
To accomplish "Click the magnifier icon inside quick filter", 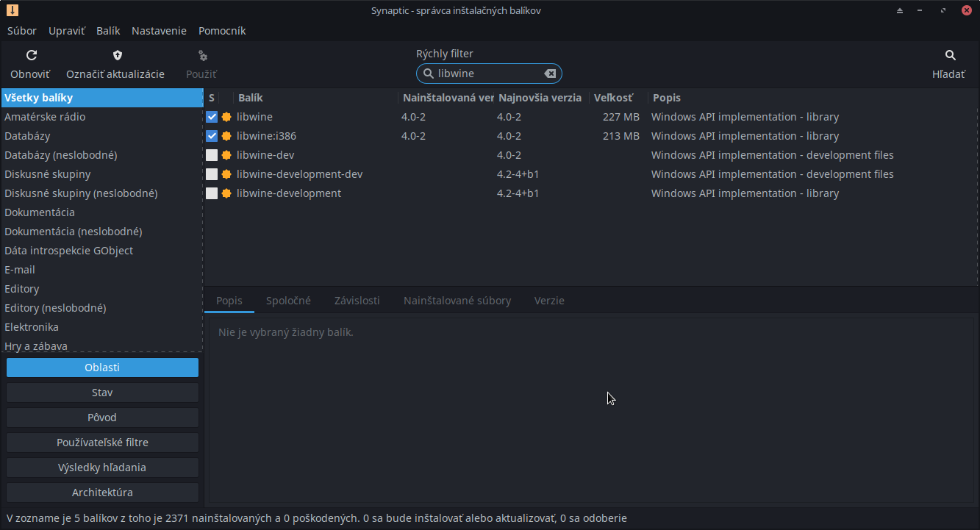I will pyautogui.click(x=429, y=74).
